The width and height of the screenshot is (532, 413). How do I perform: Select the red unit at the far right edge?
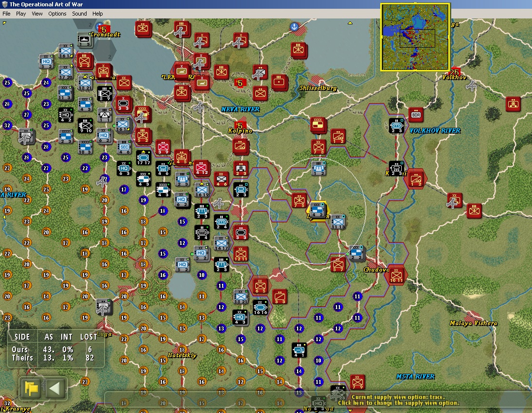click(513, 104)
